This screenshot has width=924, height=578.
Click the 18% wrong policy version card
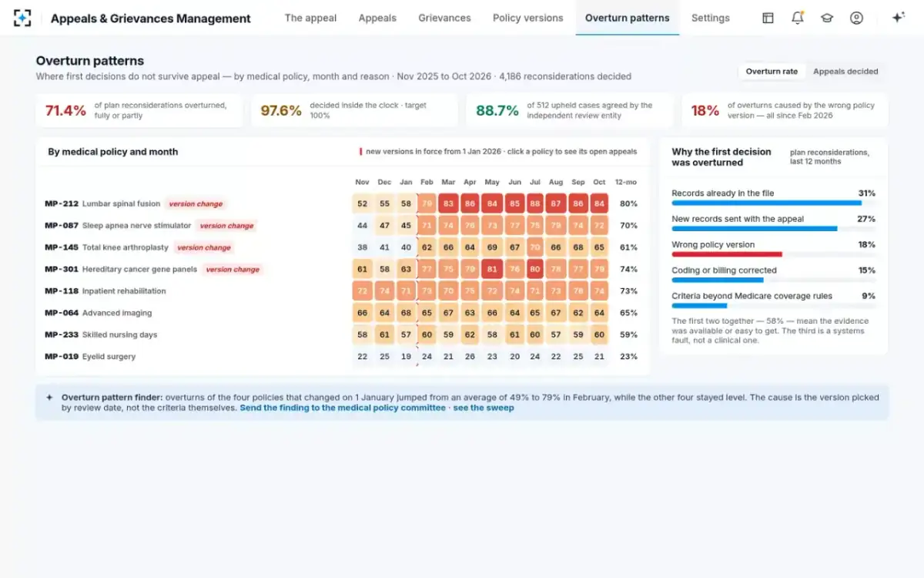[x=785, y=110]
